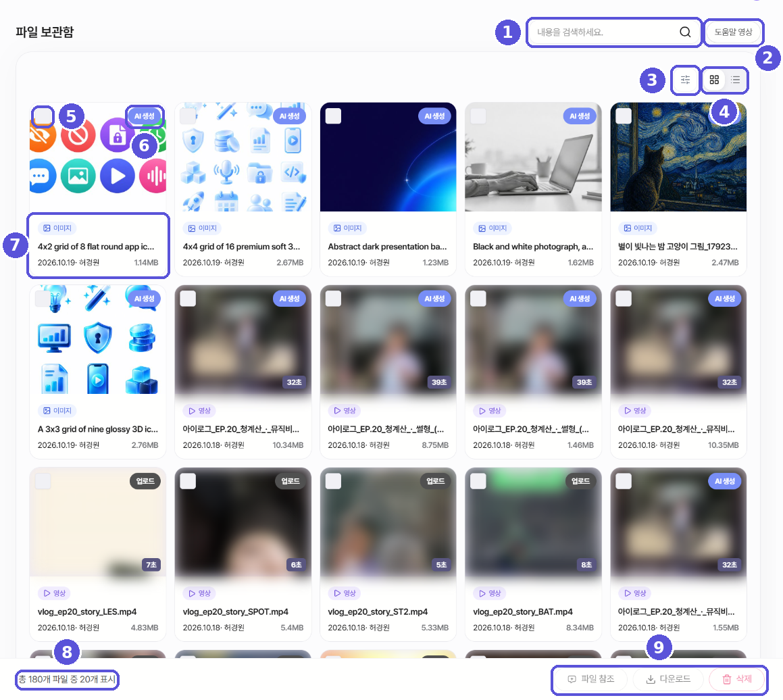Viewport: 783px width, 700px height.
Task: Click the 파일 참조 button
Action: (591, 679)
